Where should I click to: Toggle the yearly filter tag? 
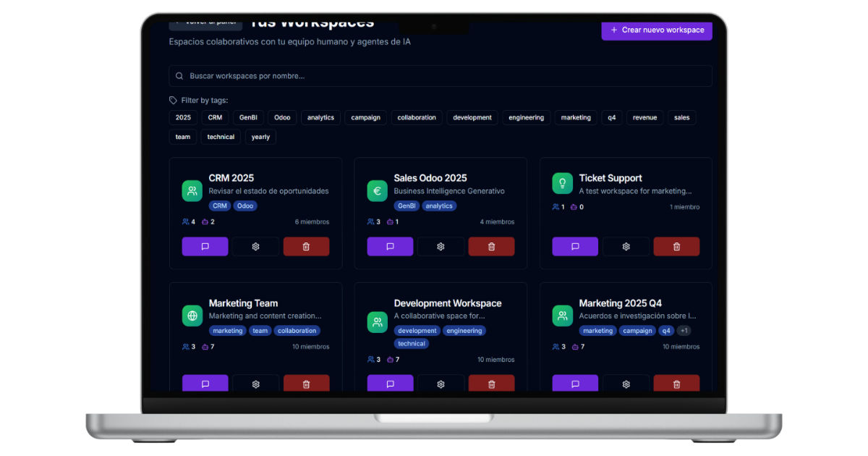point(260,137)
